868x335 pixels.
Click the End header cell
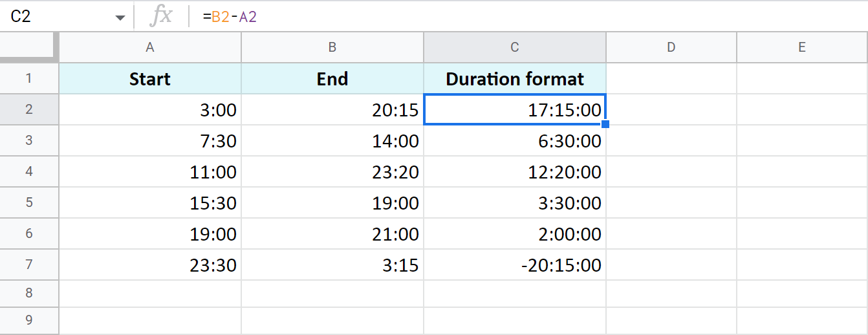click(x=332, y=79)
